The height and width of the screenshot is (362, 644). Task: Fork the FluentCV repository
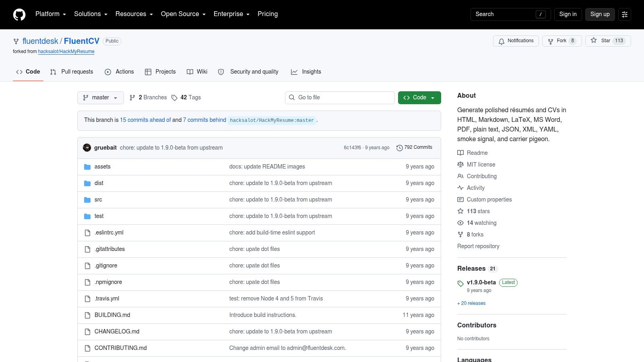pyautogui.click(x=562, y=41)
